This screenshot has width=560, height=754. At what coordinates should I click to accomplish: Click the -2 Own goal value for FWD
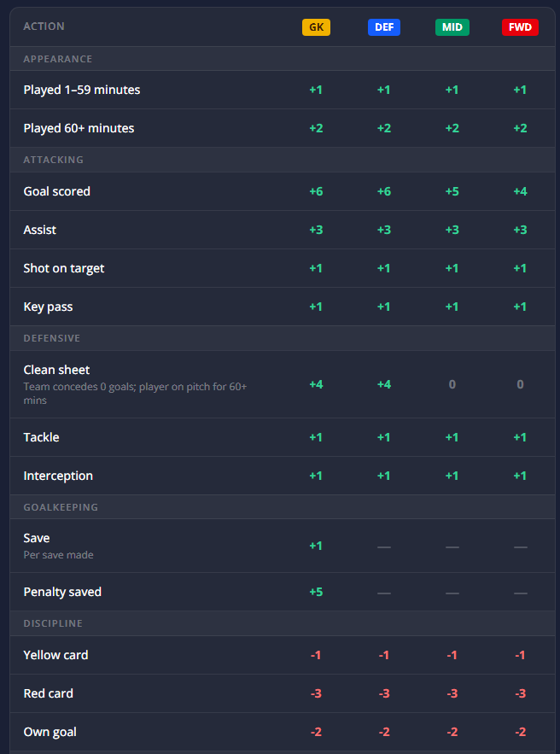(x=520, y=733)
